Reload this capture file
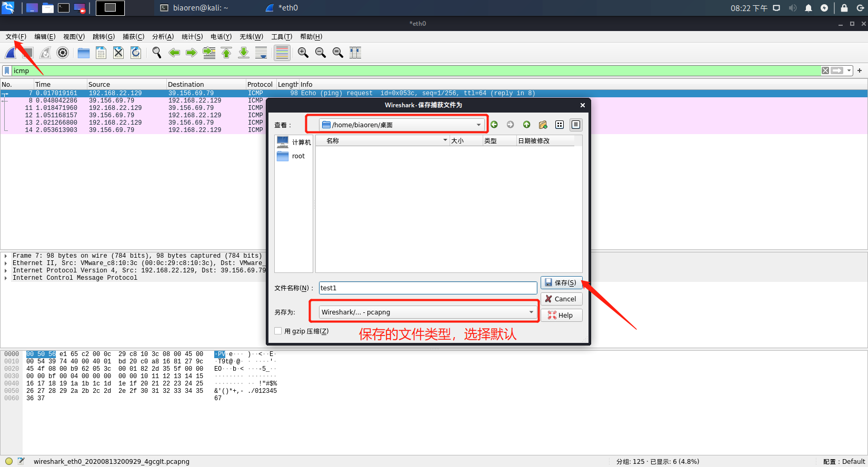868x467 pixels. pos(136,53)
